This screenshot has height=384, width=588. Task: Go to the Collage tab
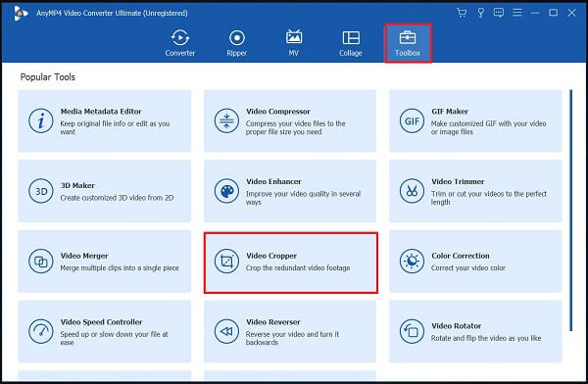(x=351, y=43)
